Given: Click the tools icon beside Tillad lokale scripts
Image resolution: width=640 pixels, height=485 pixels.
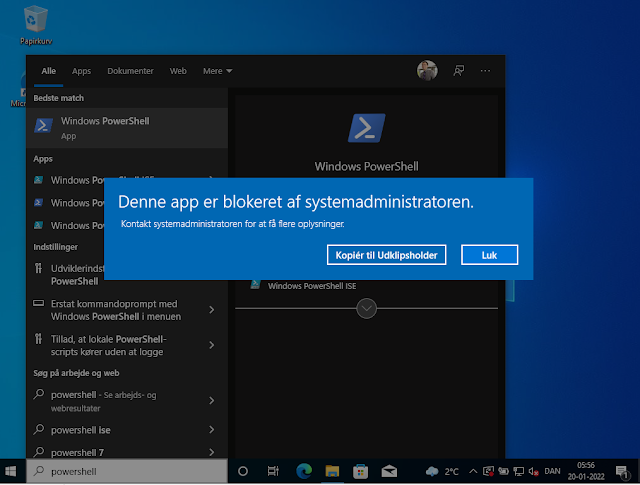Looking at the screenshot, I should pos(38,339).
